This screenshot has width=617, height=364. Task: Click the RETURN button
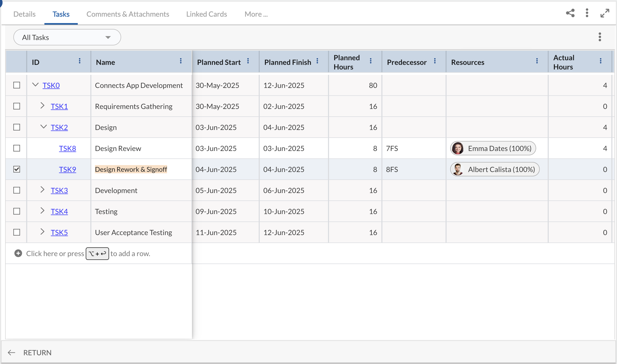point(37,352)
